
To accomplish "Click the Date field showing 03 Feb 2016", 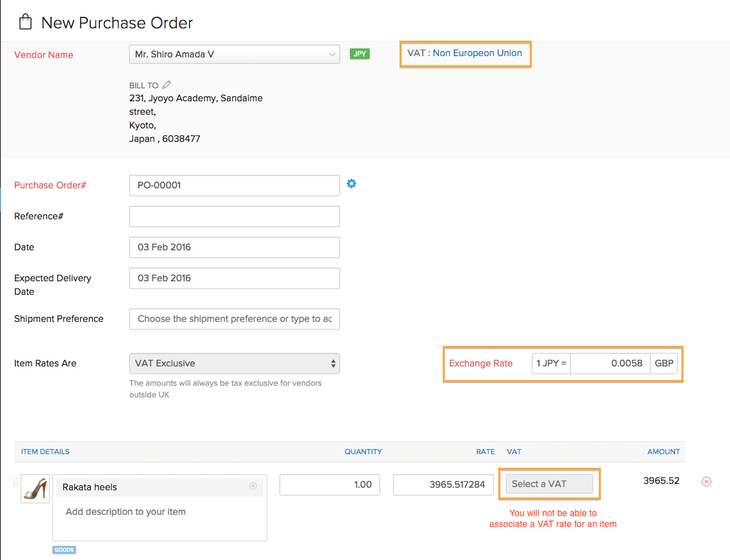I will (234, 247).
